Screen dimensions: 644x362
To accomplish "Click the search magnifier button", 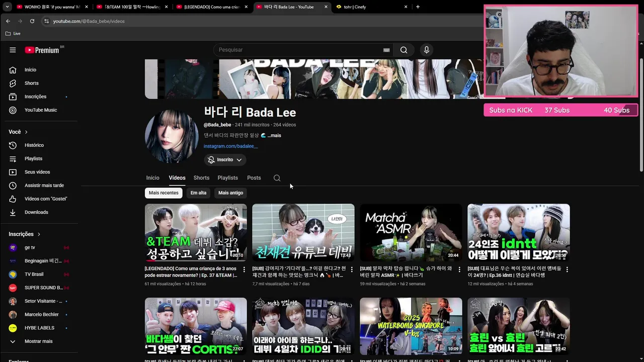I will [404, 50].
